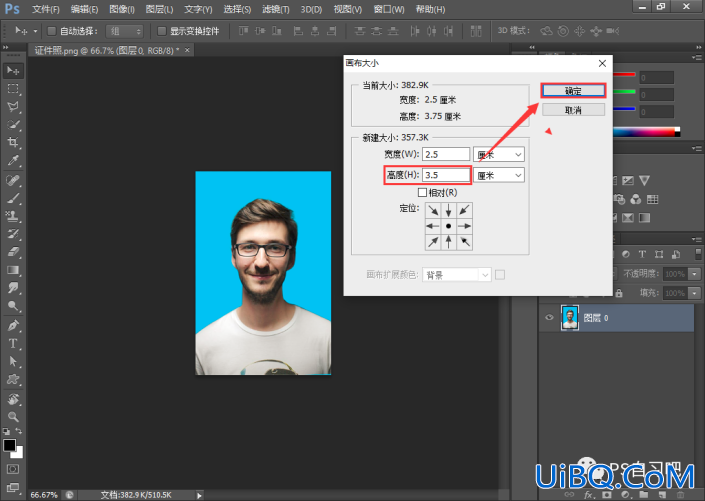
Task: Select the Clone Stamp tool
Action: click(13, 216)
